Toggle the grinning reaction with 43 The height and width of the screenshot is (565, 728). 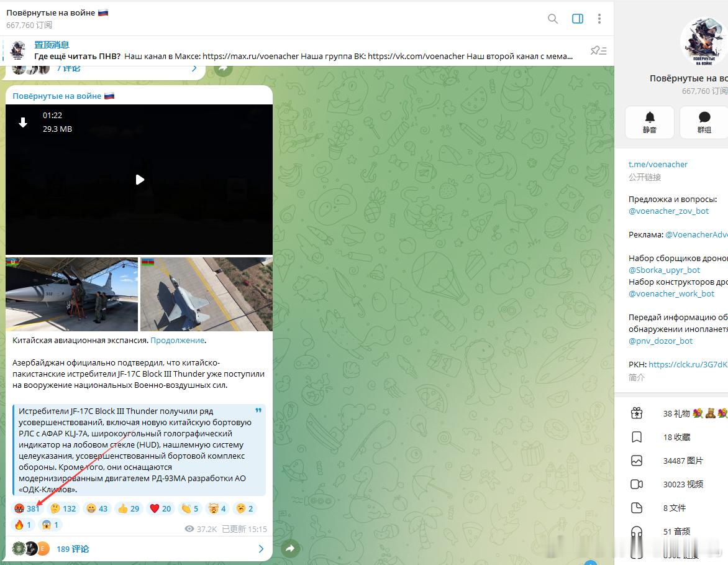[97, 508]
